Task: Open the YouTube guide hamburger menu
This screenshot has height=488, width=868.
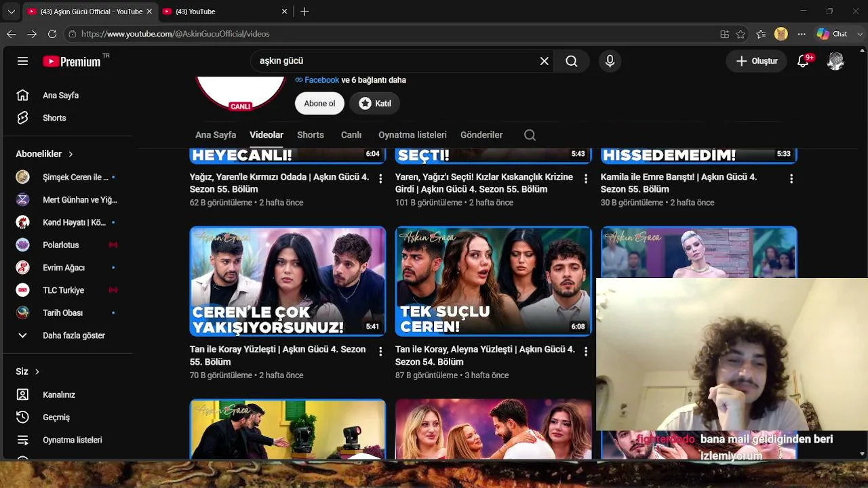Action: (x=22, y=61)
